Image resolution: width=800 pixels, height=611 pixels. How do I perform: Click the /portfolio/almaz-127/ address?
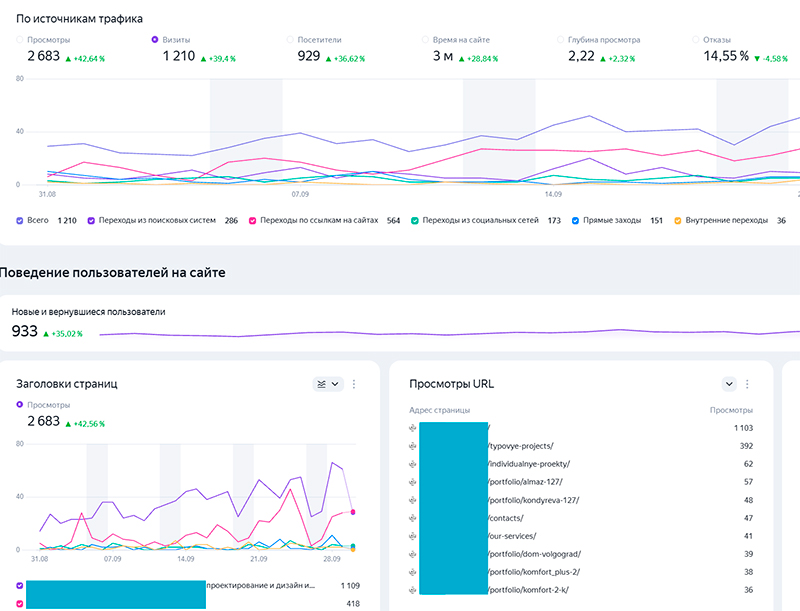coord(526,482)
